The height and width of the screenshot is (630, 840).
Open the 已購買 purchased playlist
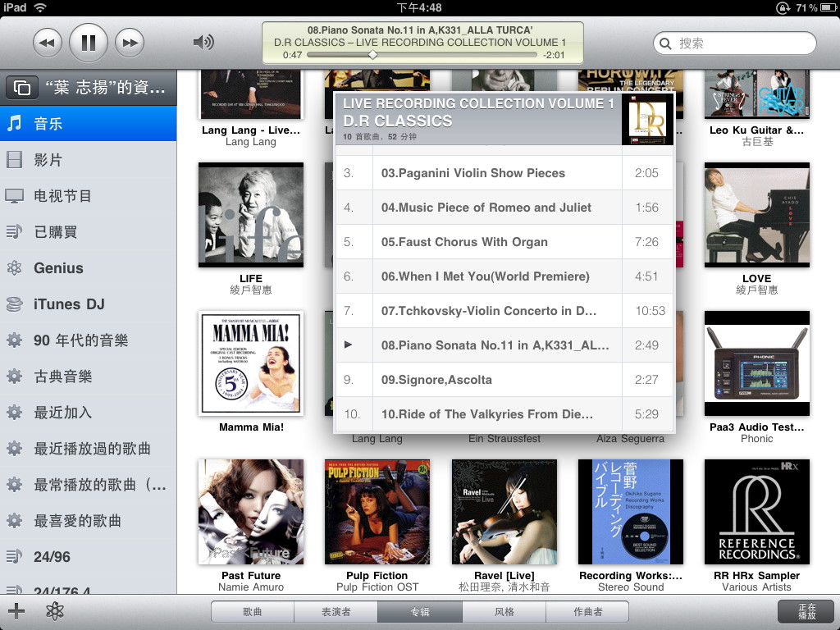pyautogui.click(x=89, y=232)
